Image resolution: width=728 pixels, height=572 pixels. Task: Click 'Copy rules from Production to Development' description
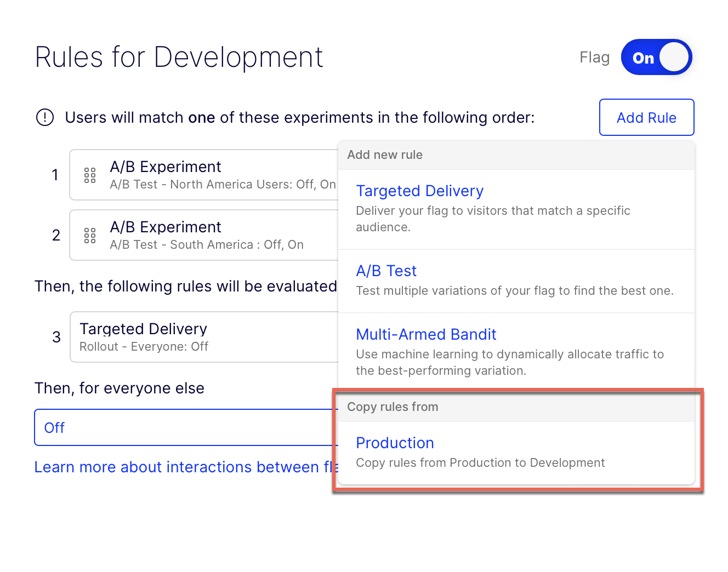[480, 462]
